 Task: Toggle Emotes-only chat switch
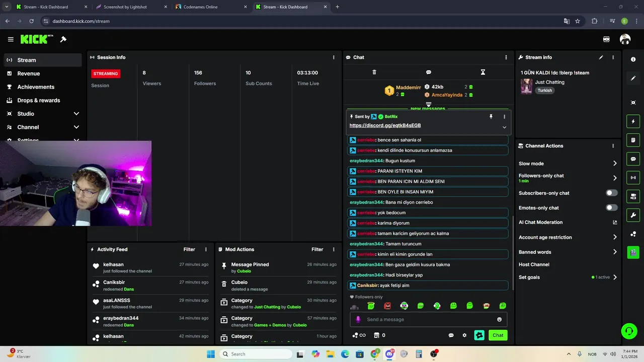(611, 208)
